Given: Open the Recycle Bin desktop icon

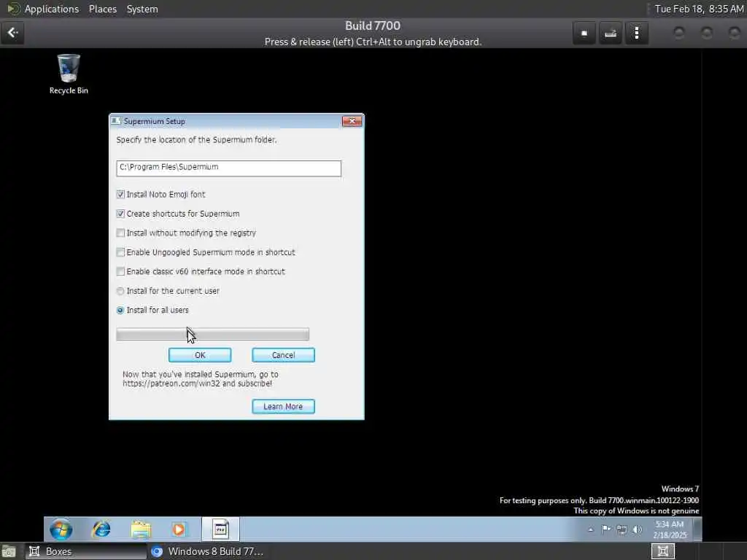Looking at the screenshot, I should click(69, 74).
